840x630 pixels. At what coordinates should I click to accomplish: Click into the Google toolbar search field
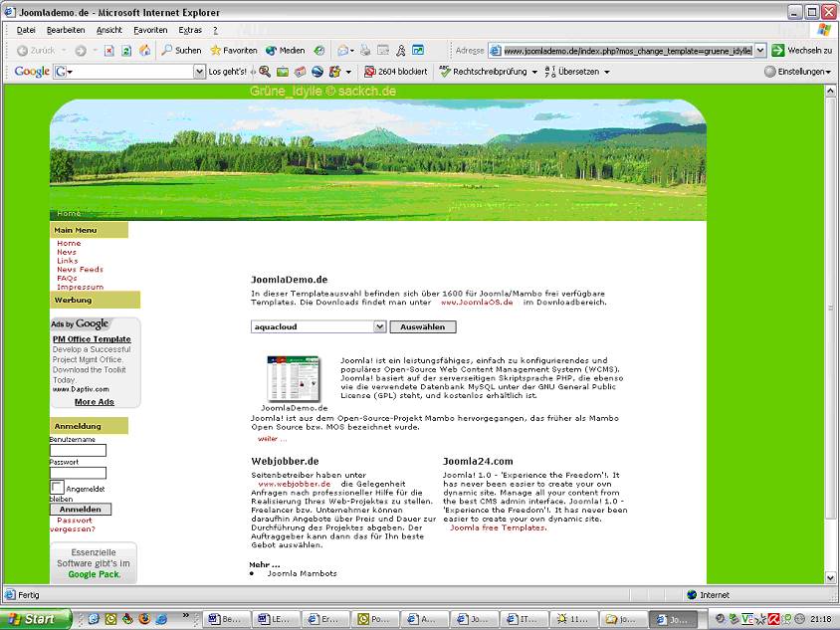pyautogui.click(x=128, y=72)
